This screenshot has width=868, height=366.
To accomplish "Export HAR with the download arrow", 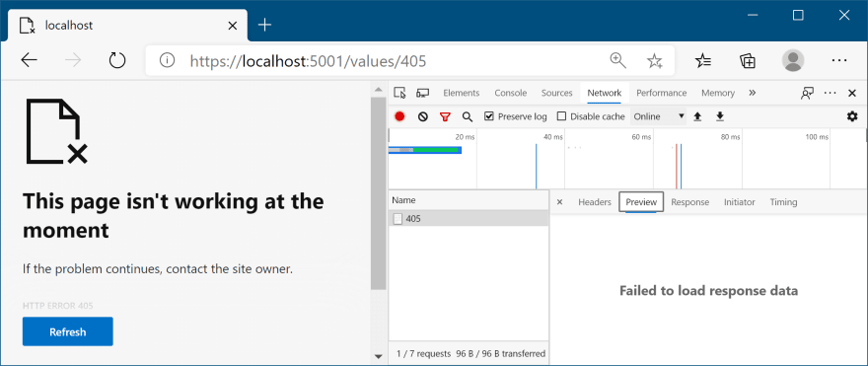I will [720, 116].
